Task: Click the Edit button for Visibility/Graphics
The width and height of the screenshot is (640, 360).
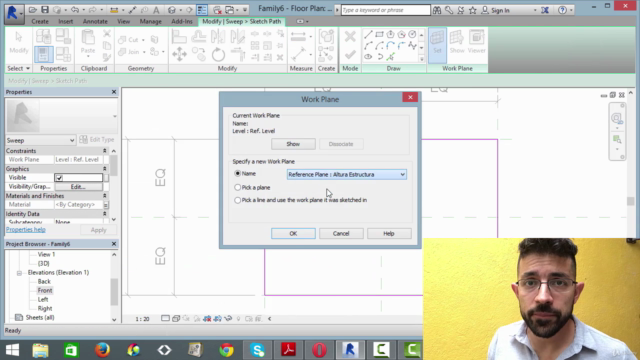Action: pyautogui.click(x=78, y=187)
